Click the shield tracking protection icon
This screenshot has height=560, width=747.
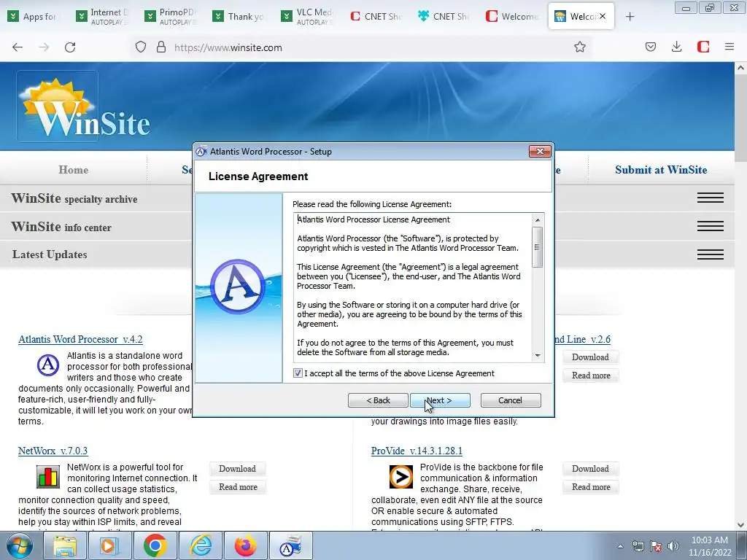[x=141, y=47]
